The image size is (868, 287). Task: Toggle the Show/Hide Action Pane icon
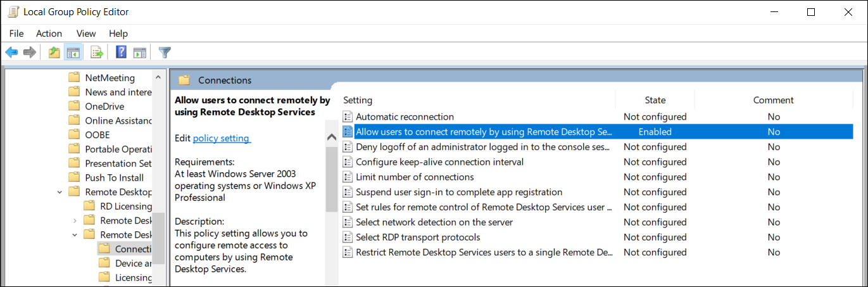coord(140,53)
